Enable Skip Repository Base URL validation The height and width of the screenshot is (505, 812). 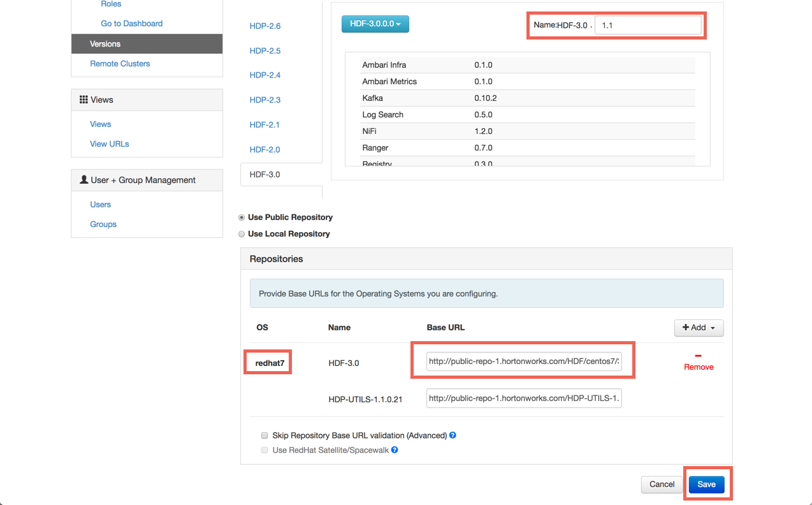265,435
